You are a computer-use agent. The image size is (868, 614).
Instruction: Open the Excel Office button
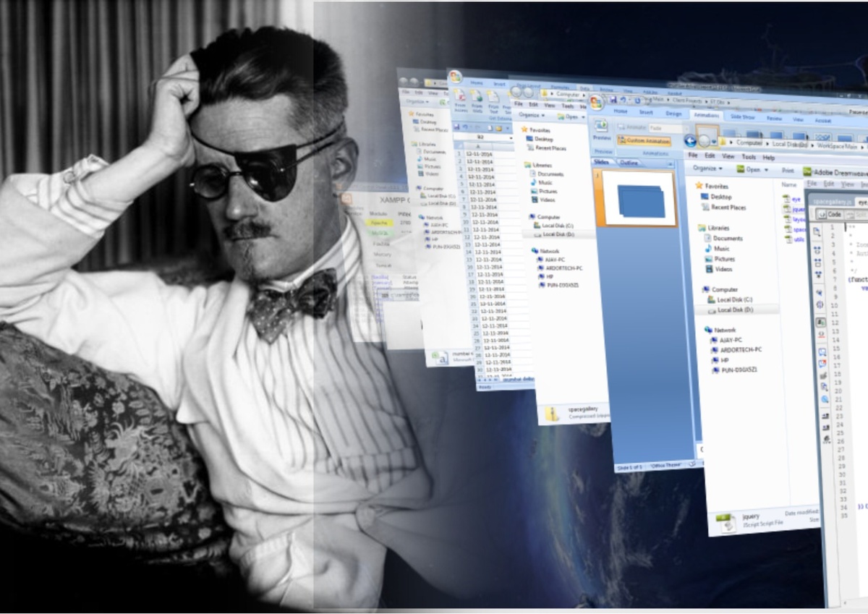[455, 77]
